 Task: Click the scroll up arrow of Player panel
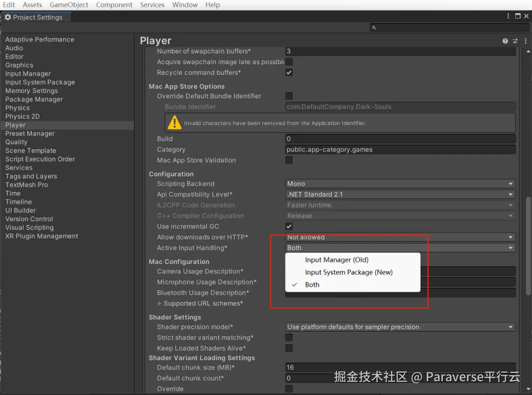[528, 51]
